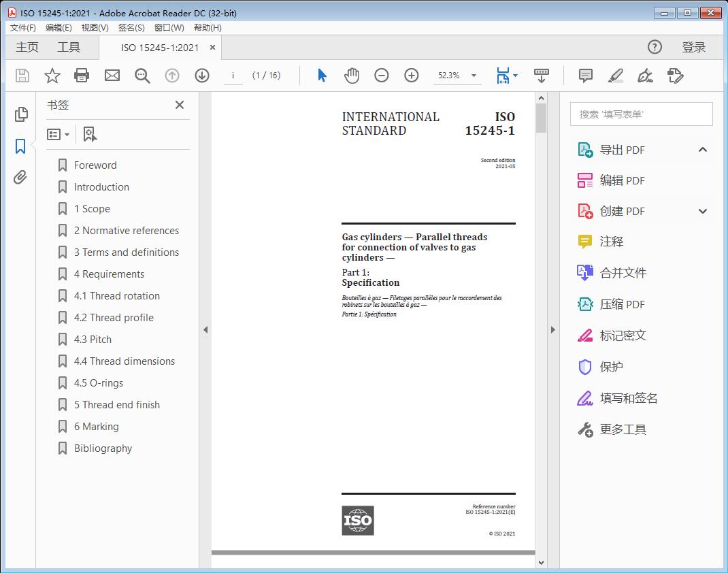Open the 视图(V) menu
Screen dimensions: 728x573
[x=95, y=27]
